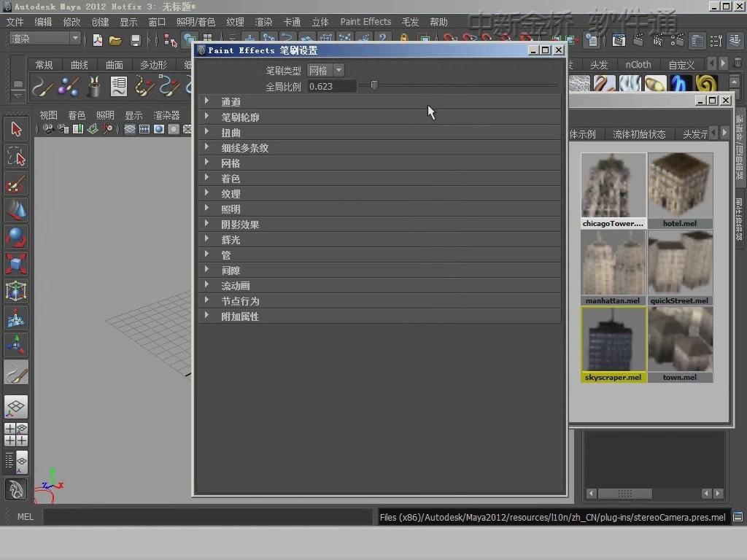Switch to four-view panel layout

pyautogui.click(x=16, y=435)
